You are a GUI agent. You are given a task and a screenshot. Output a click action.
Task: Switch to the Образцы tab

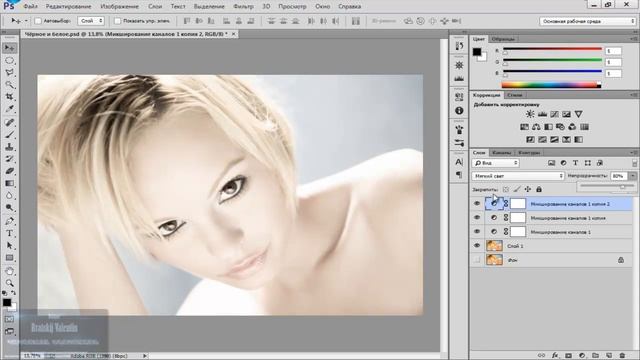pyautogui.click(x=503, y=39)
